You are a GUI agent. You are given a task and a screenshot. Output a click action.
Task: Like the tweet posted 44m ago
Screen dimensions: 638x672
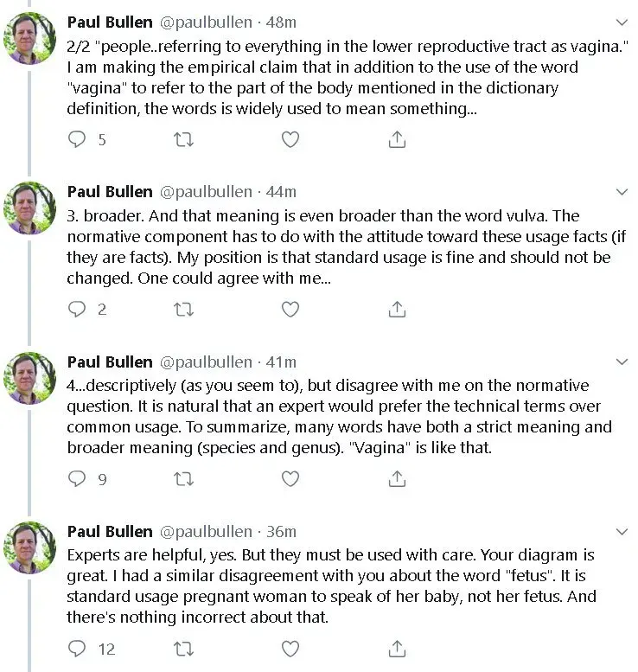coord(290,309)
